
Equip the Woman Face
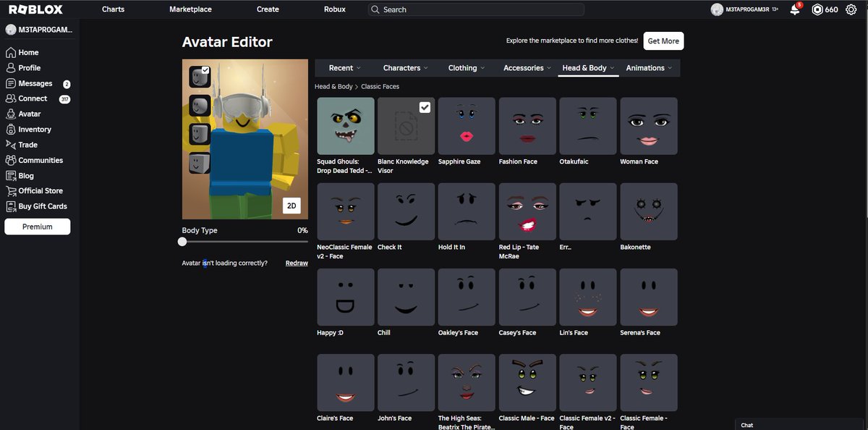pyautogui.click(x=649, y=126)
